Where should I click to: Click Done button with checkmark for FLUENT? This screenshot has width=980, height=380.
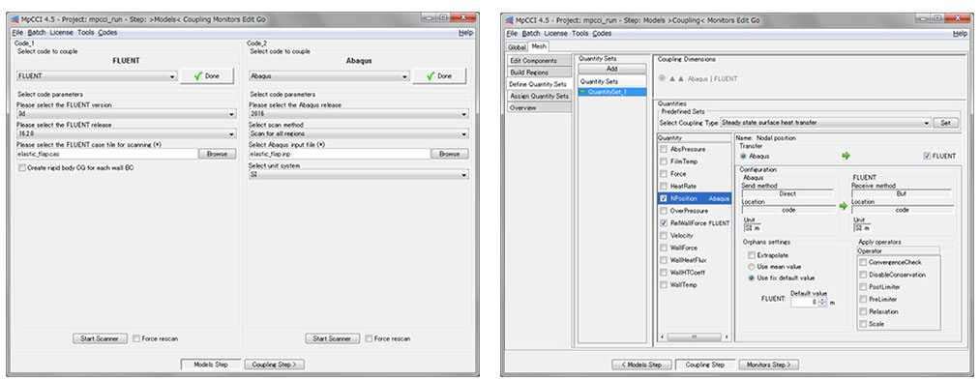[x=207, y=76]
